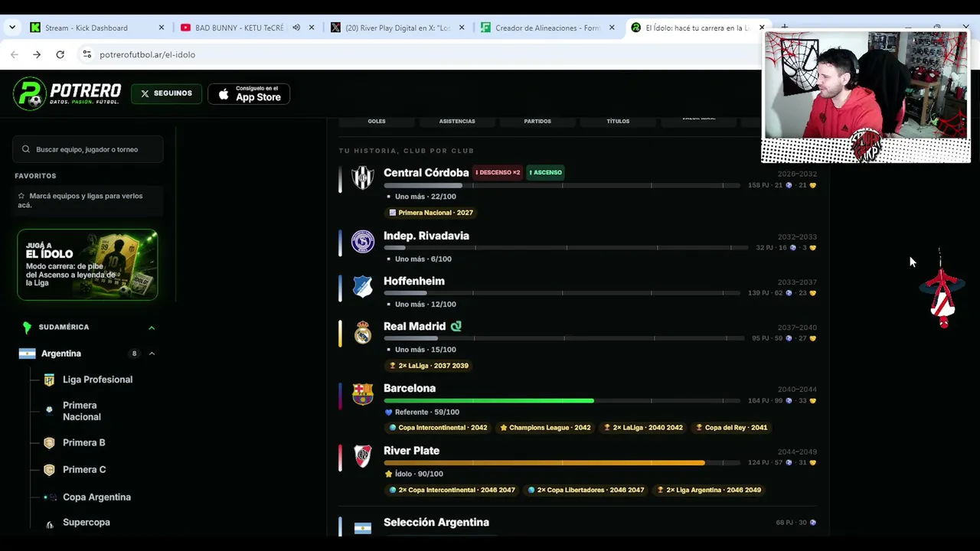
Task: Click the gold star next to Ídolo
Action: pos(388,474)
